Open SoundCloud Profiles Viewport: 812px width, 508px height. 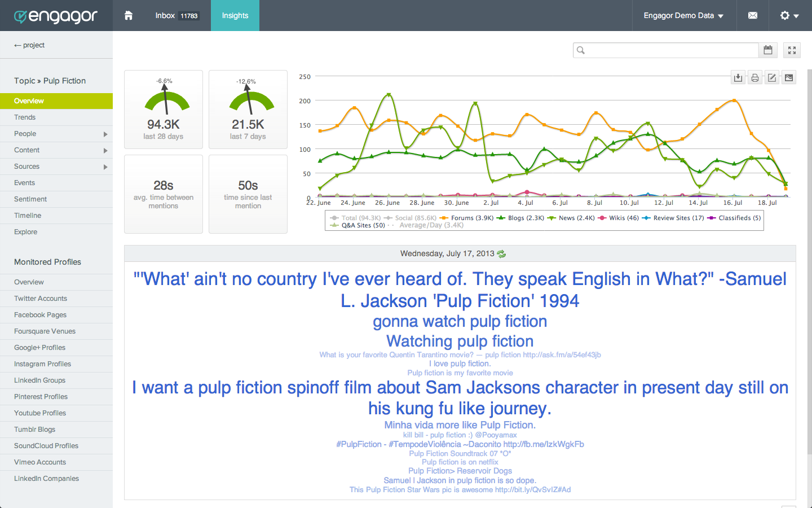(x=56, y=446)
